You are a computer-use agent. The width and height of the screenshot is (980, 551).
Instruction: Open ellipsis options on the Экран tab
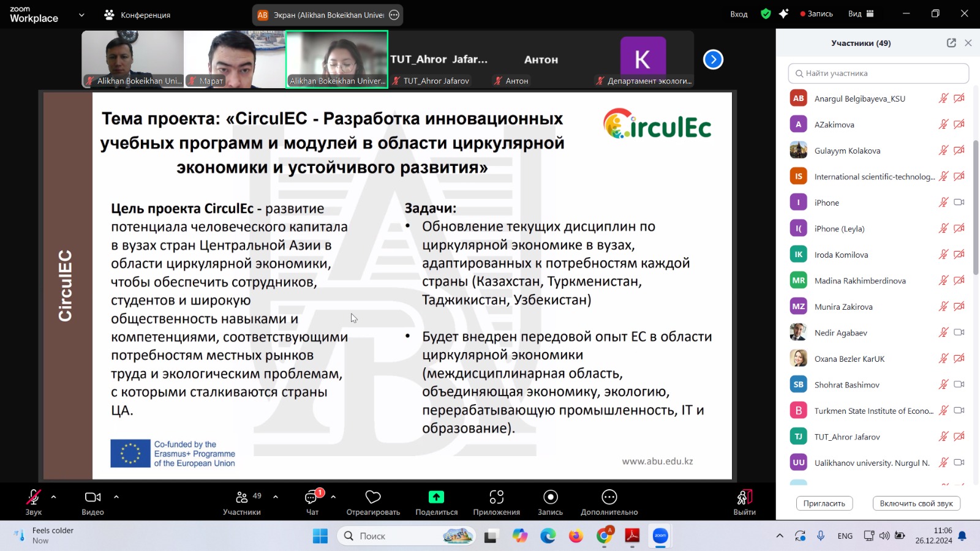(x=394, y=15)
